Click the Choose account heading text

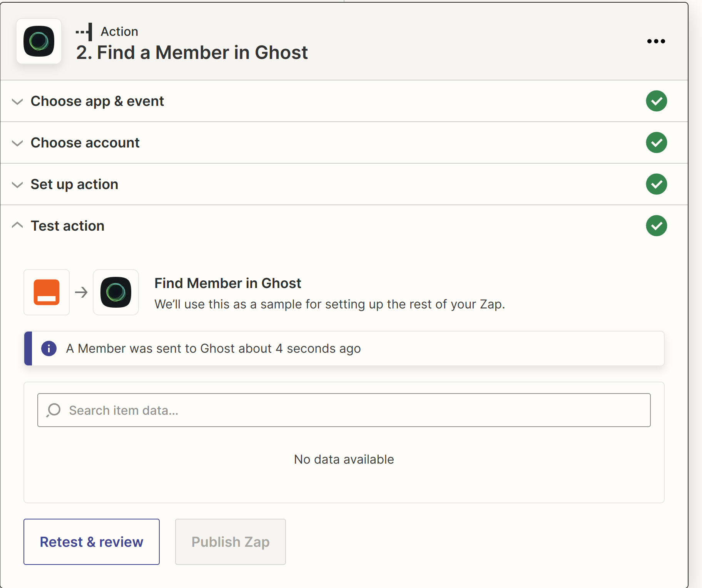point(85,143)
